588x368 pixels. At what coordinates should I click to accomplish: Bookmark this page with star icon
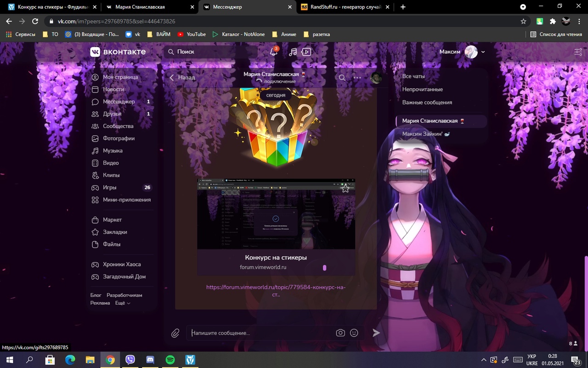[523, 21]
